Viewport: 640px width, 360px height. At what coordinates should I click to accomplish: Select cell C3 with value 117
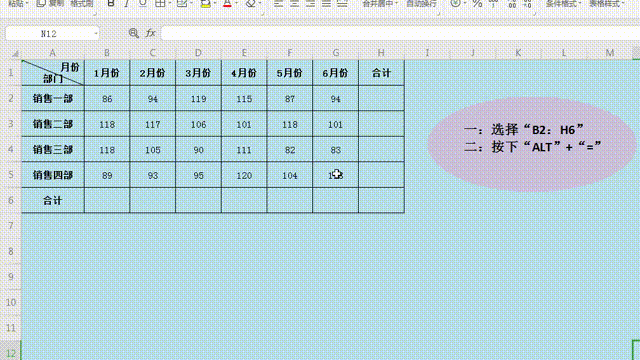[x=153, y=124]
